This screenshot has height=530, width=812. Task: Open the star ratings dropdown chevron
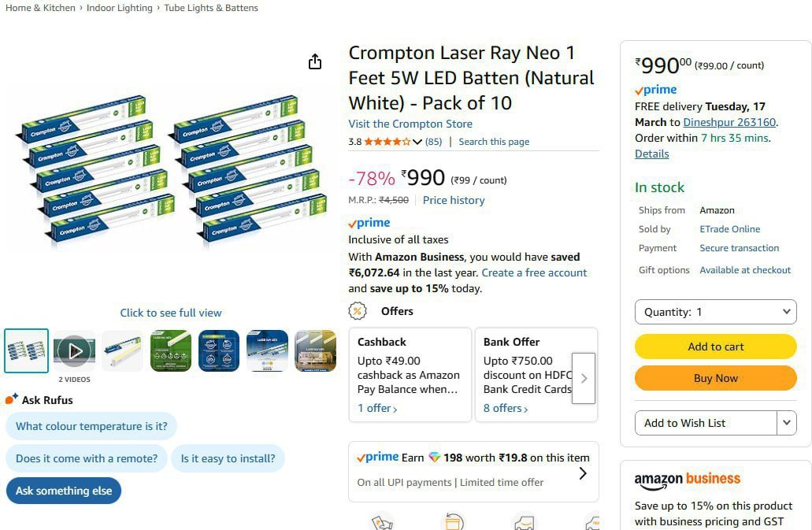coord(417,142)
